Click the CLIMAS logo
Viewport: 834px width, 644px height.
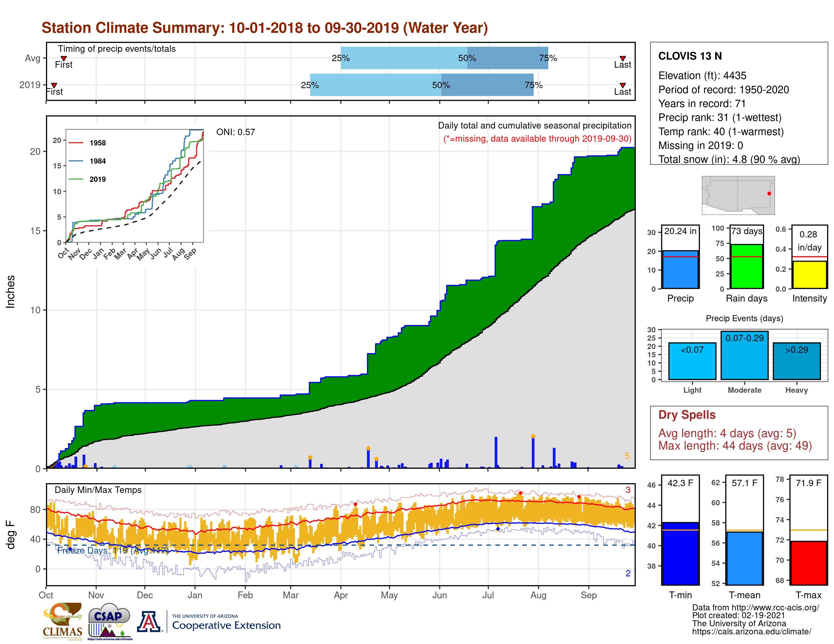click(62, 621)
